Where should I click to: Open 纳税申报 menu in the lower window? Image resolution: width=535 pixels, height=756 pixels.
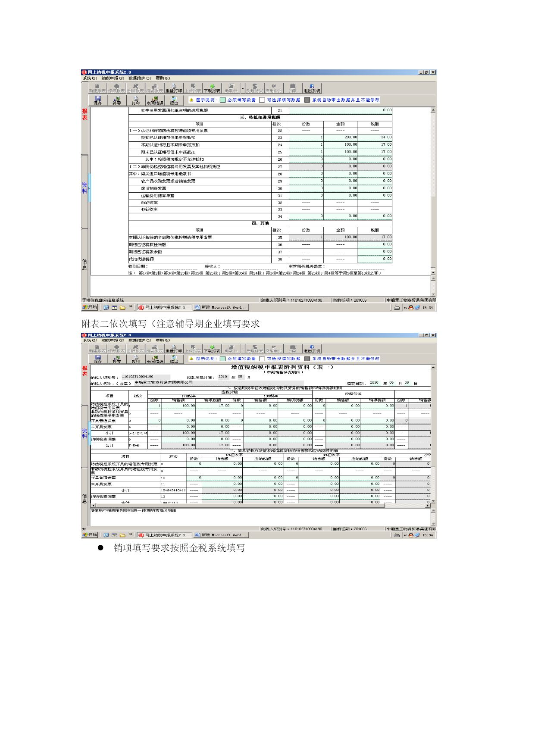[113, 341]
